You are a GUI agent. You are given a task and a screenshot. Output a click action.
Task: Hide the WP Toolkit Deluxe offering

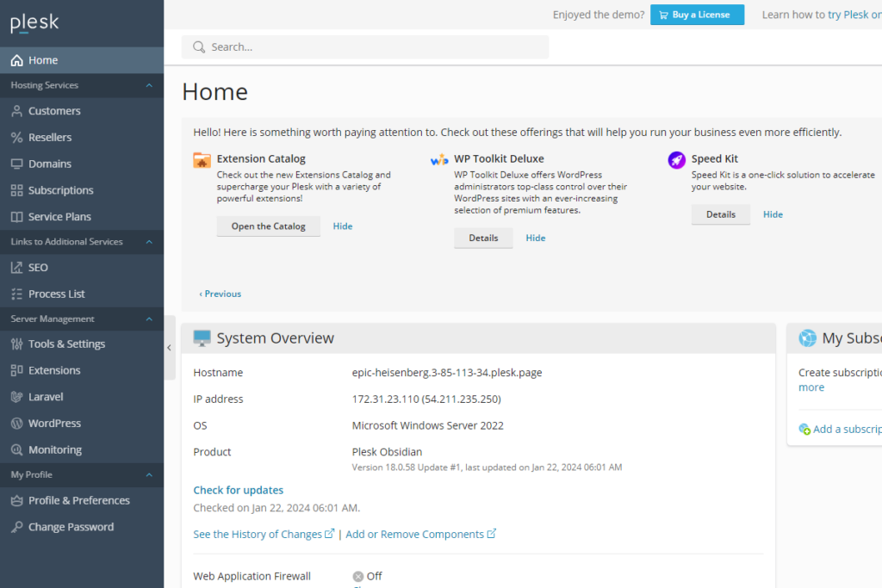536,238
